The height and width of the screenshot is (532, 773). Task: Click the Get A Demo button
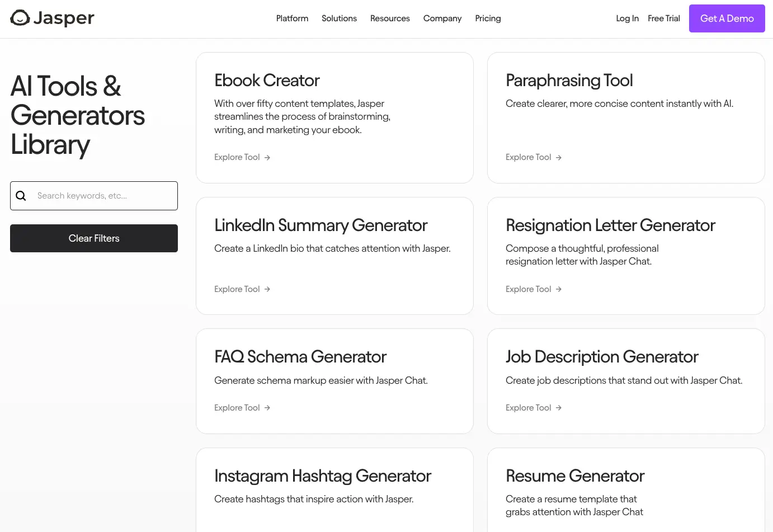click(727, 18)
